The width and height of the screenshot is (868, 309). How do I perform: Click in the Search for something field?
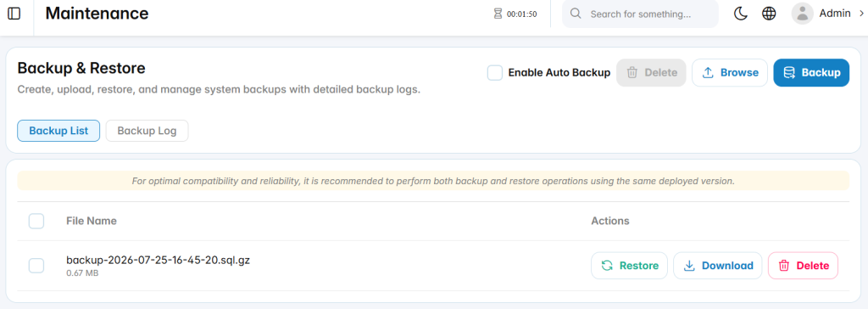[641, 14]
